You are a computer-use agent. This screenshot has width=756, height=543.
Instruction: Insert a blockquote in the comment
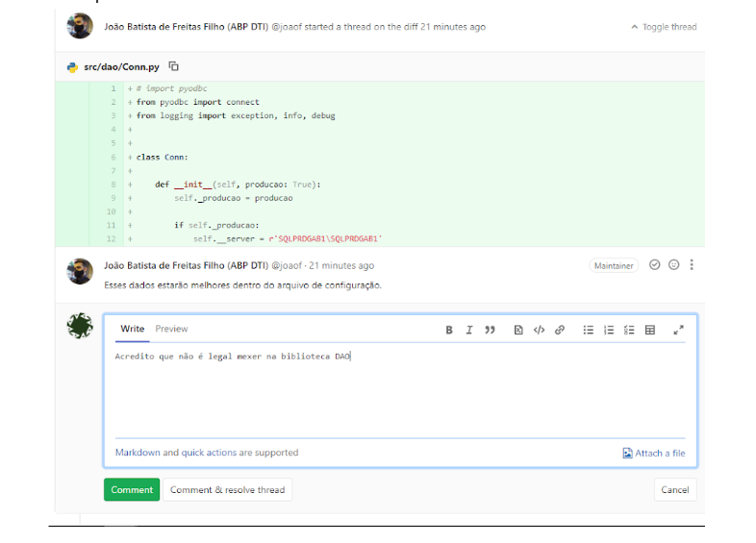(x=490, y=330)
